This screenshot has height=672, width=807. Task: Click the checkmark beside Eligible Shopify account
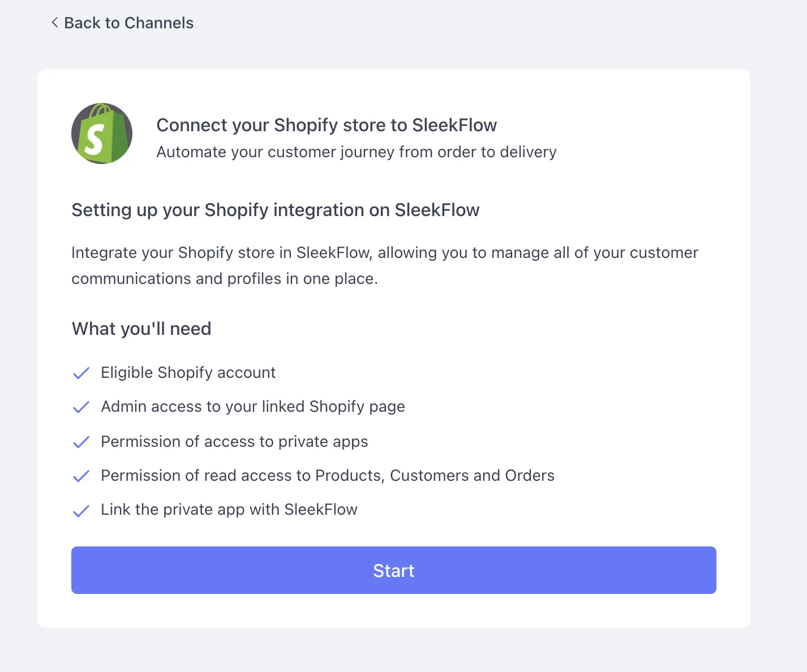coord(81,373)
